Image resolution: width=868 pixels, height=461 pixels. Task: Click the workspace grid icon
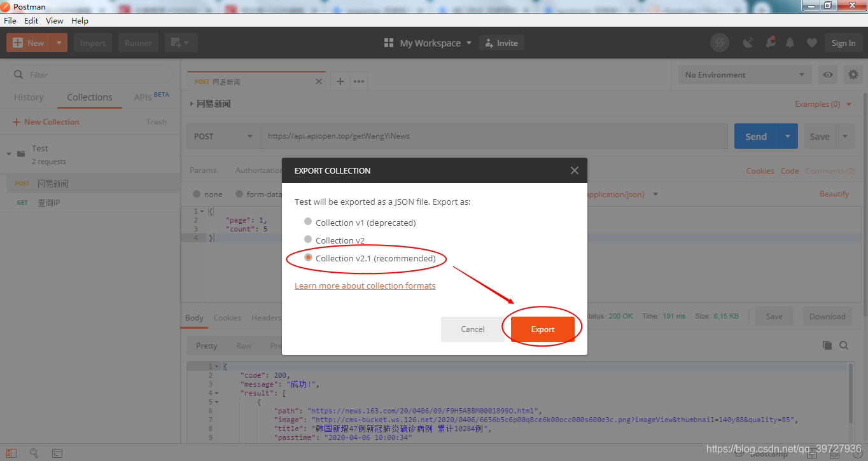pos(389,43)
